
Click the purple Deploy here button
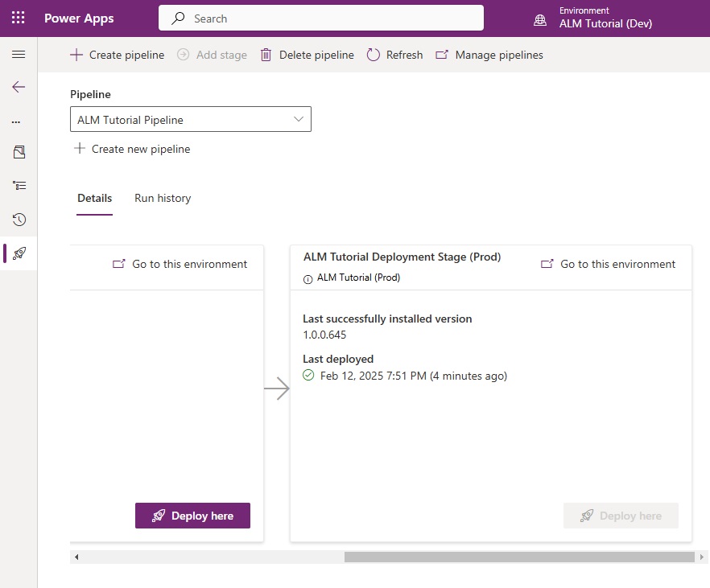[x=192, y=516]
